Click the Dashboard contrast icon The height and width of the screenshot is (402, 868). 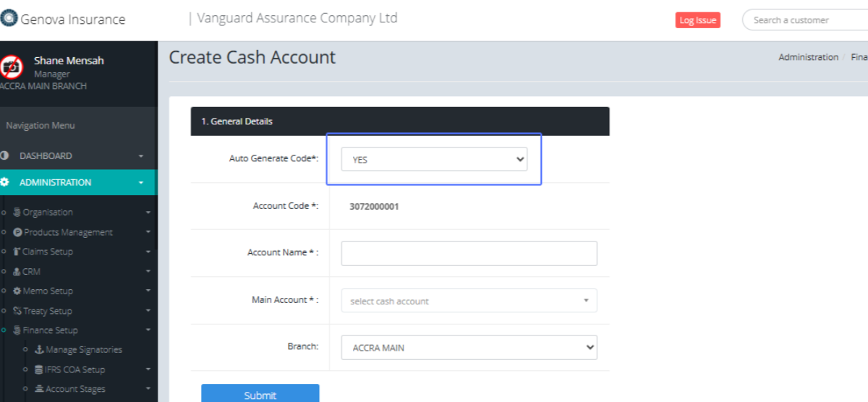tap(5, 155)
